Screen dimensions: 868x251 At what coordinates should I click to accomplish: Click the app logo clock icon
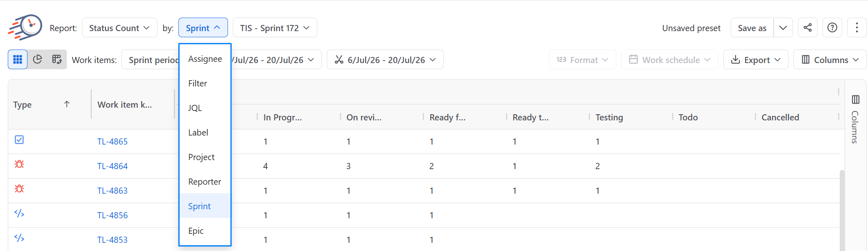point(25,28)
